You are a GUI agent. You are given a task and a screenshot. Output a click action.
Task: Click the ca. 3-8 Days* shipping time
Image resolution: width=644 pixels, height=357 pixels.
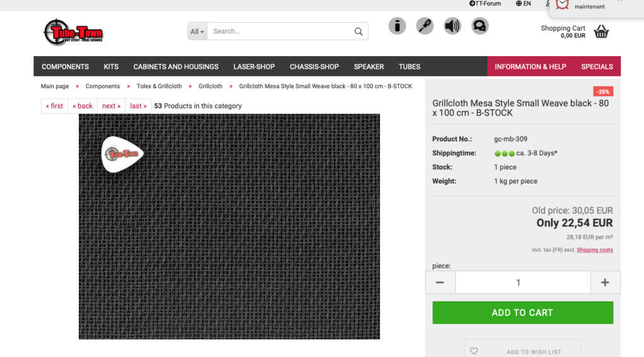tap(537, 153)
